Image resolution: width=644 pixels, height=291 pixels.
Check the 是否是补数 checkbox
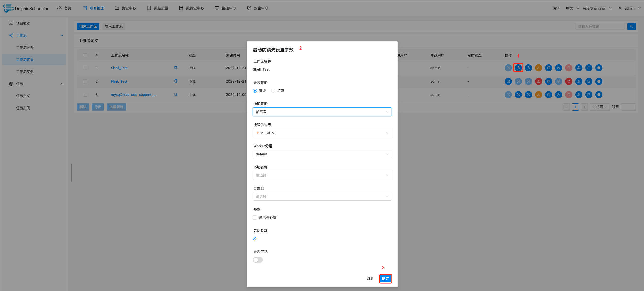coord(255,217)
